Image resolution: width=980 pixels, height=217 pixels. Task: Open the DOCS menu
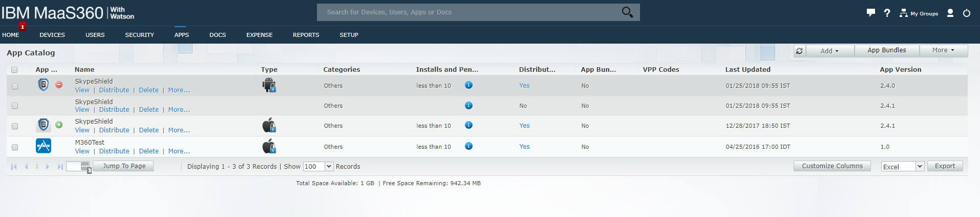coord(218,35)
